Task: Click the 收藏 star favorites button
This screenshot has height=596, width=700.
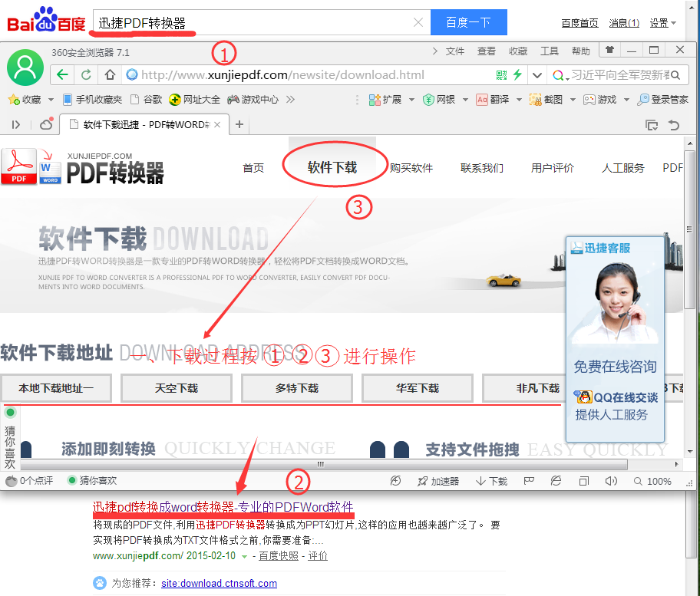Action: point(25,100)
